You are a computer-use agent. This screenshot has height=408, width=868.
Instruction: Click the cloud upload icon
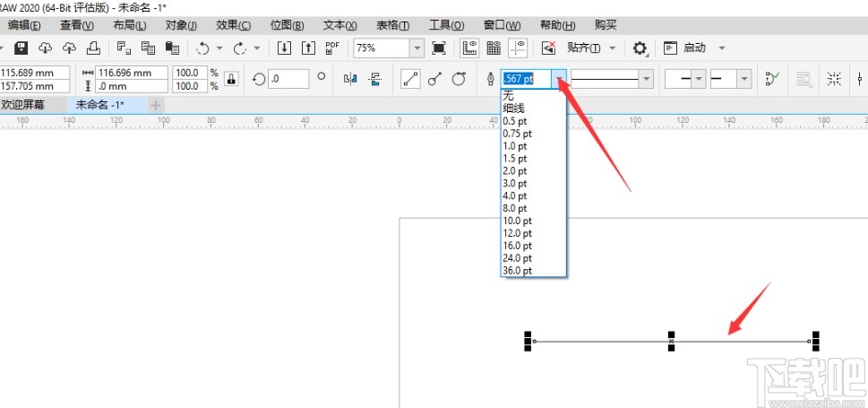click(69, 48)
